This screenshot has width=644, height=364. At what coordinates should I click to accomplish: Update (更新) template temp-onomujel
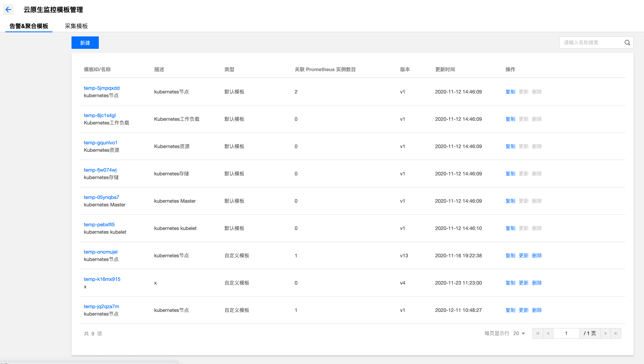coord(524,255)
